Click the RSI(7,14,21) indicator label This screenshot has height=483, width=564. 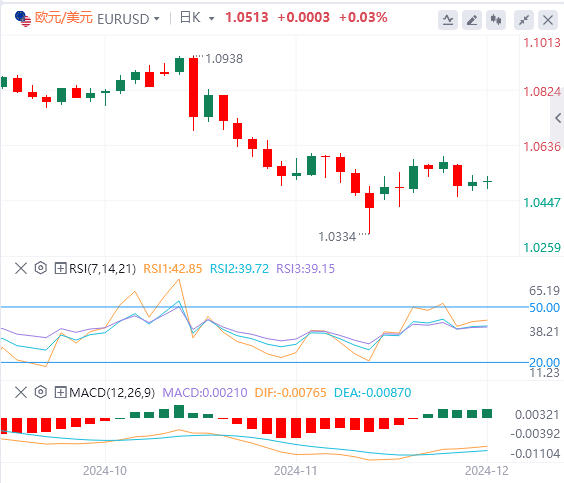click(x=102, y=269)
